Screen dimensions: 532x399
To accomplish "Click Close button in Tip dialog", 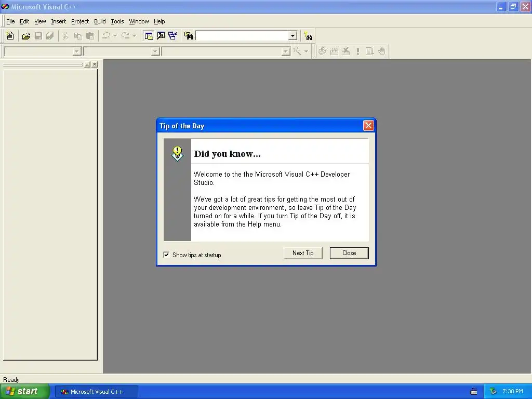I will (x=349, y=253).
